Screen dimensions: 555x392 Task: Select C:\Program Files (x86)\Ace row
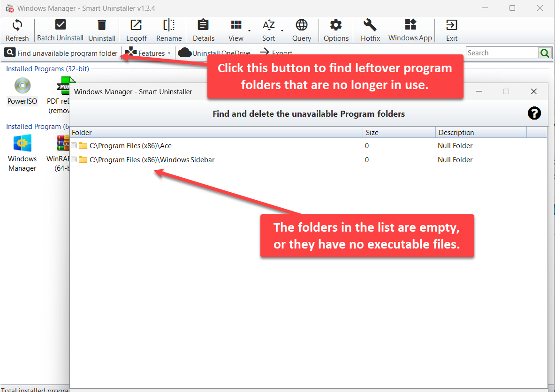coord(308,146)
